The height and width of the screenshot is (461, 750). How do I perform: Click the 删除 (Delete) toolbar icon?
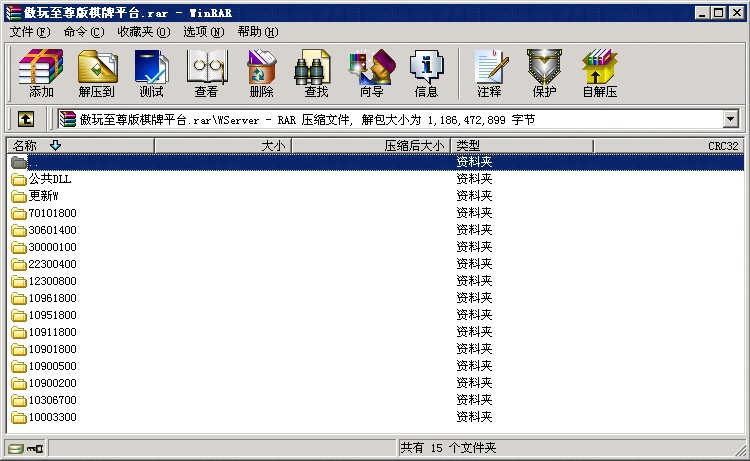point(261,73)
